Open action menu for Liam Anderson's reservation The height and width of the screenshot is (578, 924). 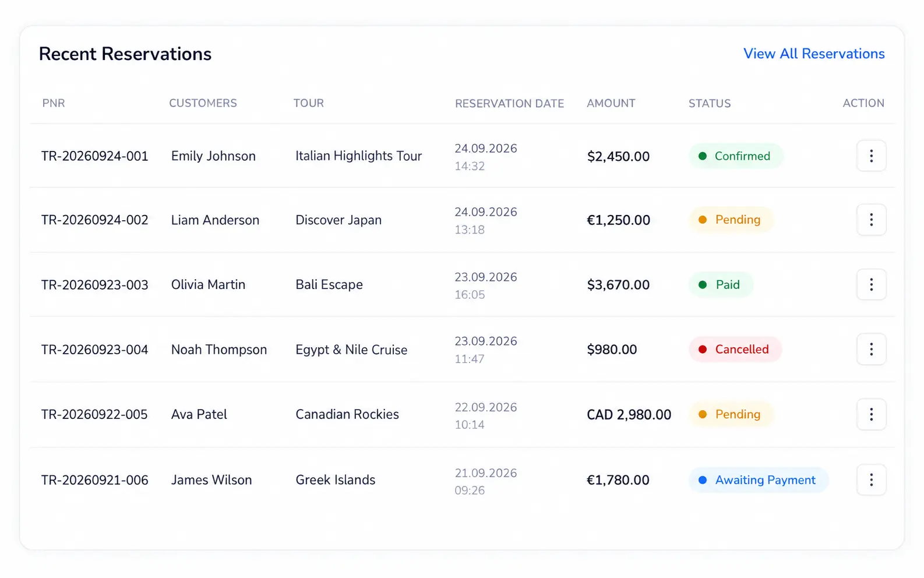tap(871, 220)
